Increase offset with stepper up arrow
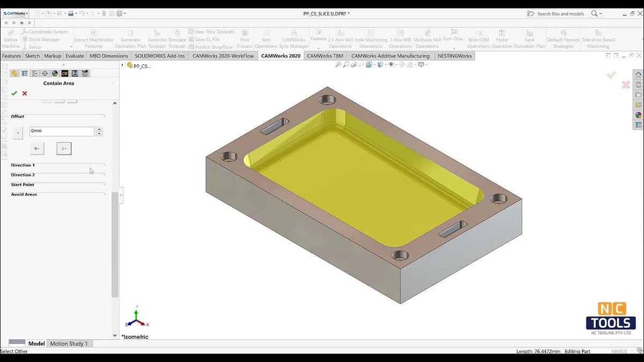Image resolution: width=644 pixels, height=362 pixels. tap(99, 129)
